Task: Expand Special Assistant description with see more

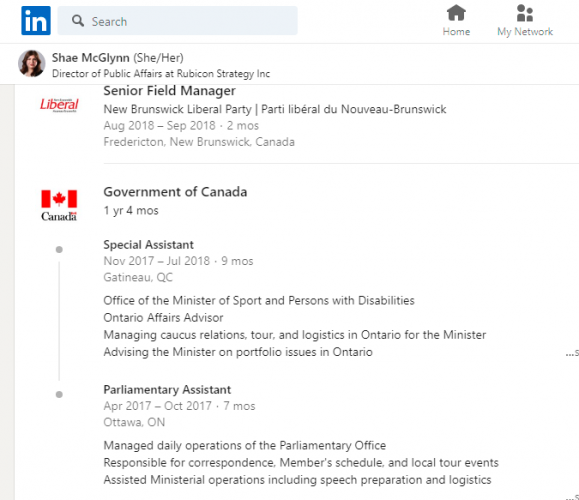Action: pos(572,353)
